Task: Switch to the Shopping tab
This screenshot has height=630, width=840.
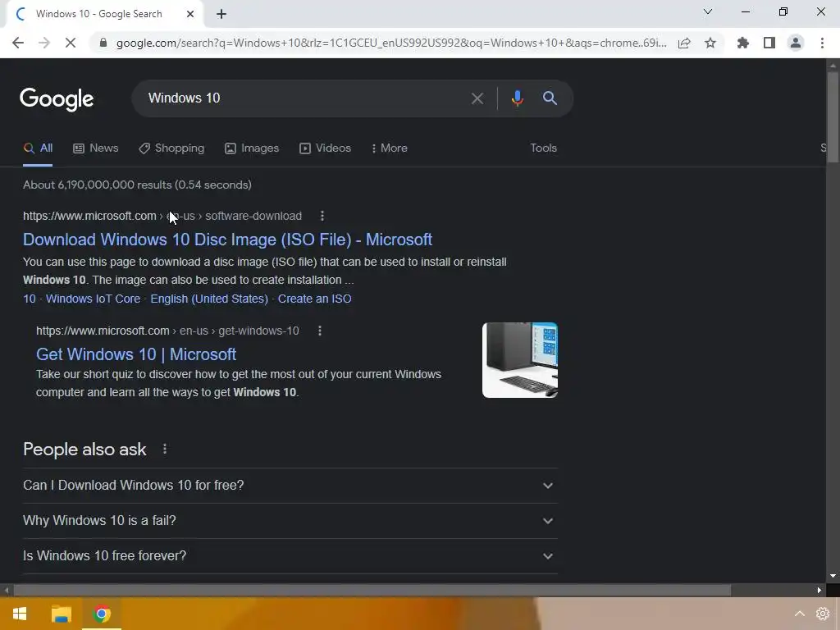Action: [171, 148]
